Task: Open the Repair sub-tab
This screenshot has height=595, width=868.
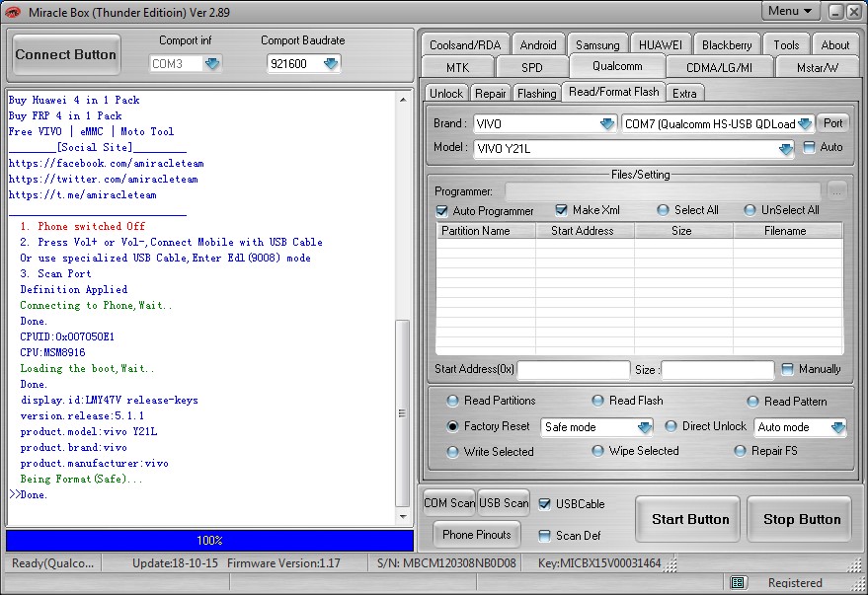Action: pyautogui.click(x=491, y=94)
